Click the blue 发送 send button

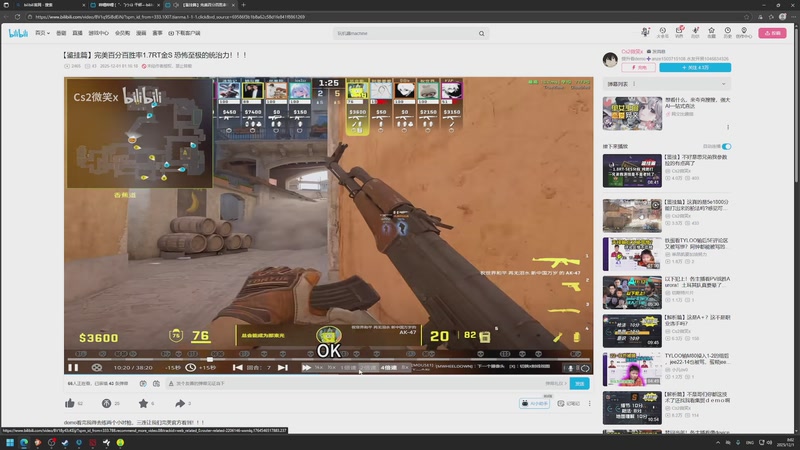(x=580, y=383)
